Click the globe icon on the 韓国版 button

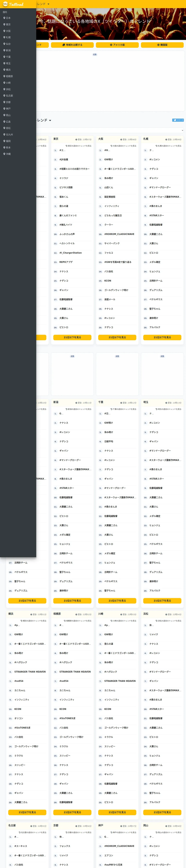click(158, 45)
